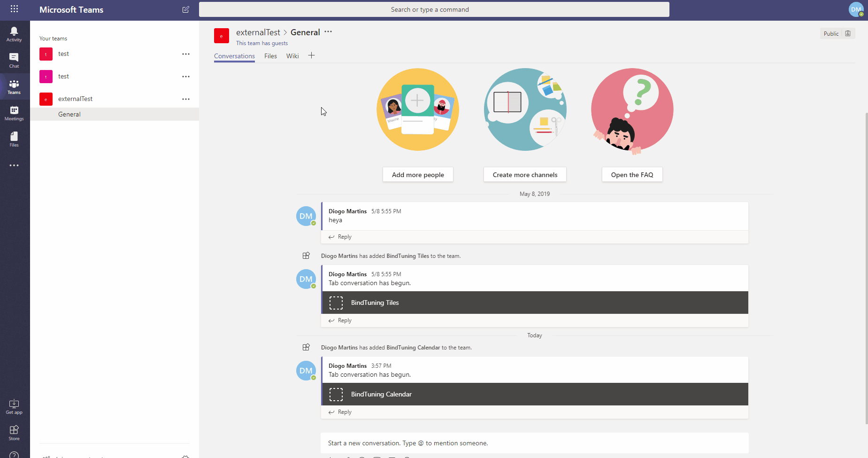Click the 'heya' message text
The height and width of the screenshot is (458, 868).
pos(335,220)
